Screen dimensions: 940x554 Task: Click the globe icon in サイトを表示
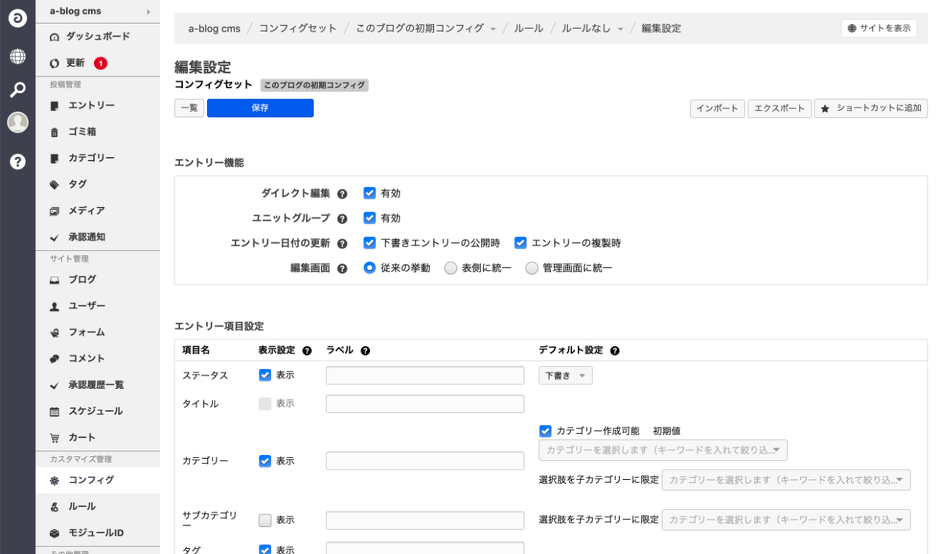852,28
